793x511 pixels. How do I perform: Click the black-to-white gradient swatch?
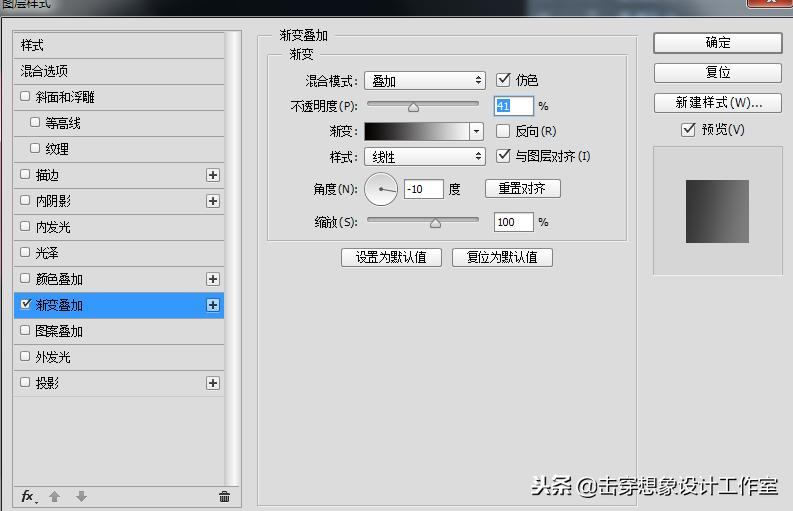tap(417, 132)
